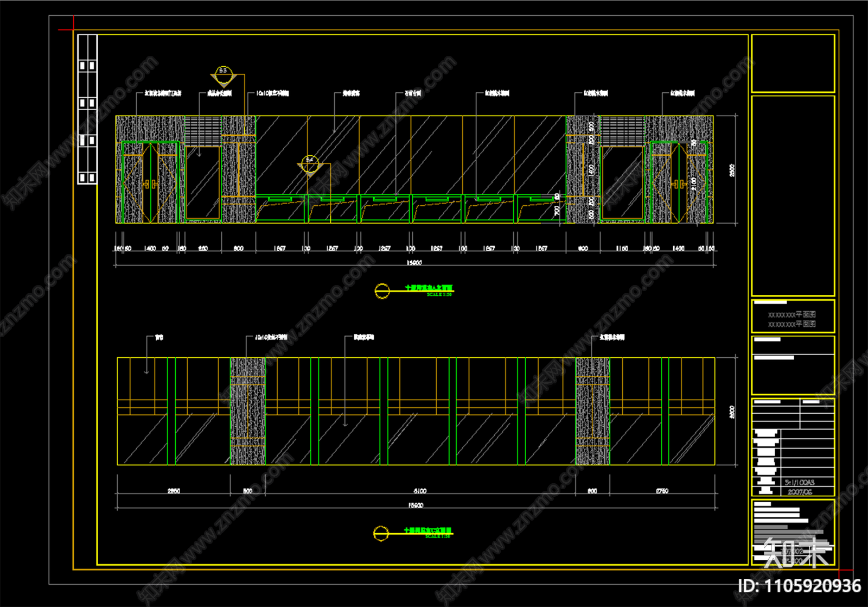The height and width of the screenshot is (607, 868).
Task: Click the S:1/100 A3 scale text
Action: [800, 482]
